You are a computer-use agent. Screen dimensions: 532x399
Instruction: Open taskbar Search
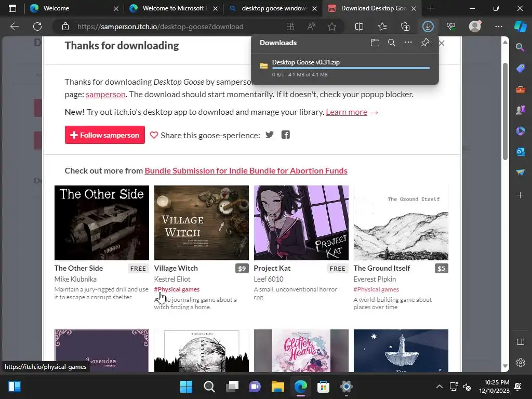click(x=209, y=387)
